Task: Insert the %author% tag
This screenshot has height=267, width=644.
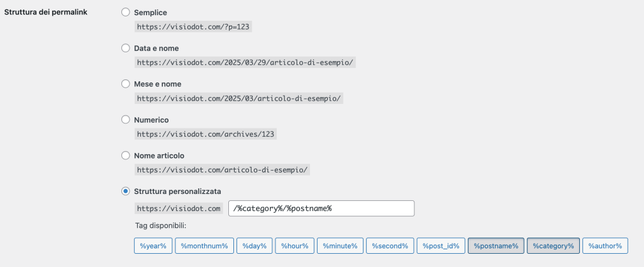Action: [x=605, y=246]
